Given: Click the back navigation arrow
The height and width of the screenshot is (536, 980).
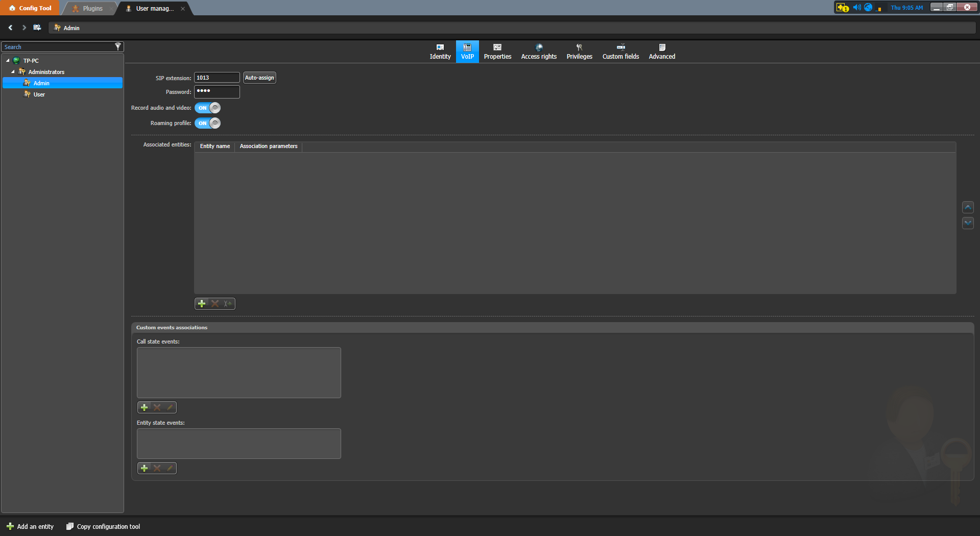Looking at the screenshot, I should [10, 28].
